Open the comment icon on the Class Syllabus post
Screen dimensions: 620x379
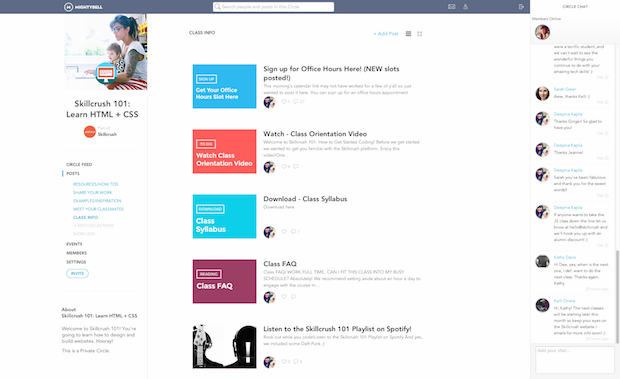coord(293,232)
